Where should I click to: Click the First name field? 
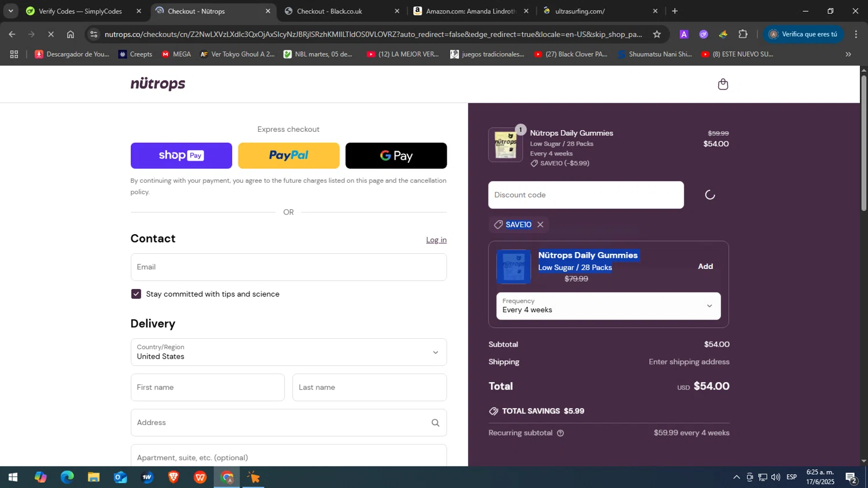coord(208,387)
